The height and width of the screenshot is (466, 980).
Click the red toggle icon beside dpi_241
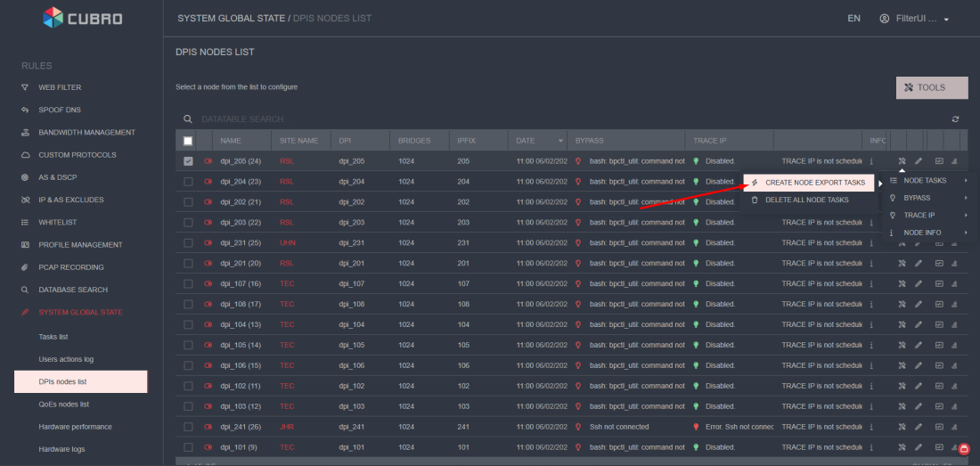coord(208,427)
